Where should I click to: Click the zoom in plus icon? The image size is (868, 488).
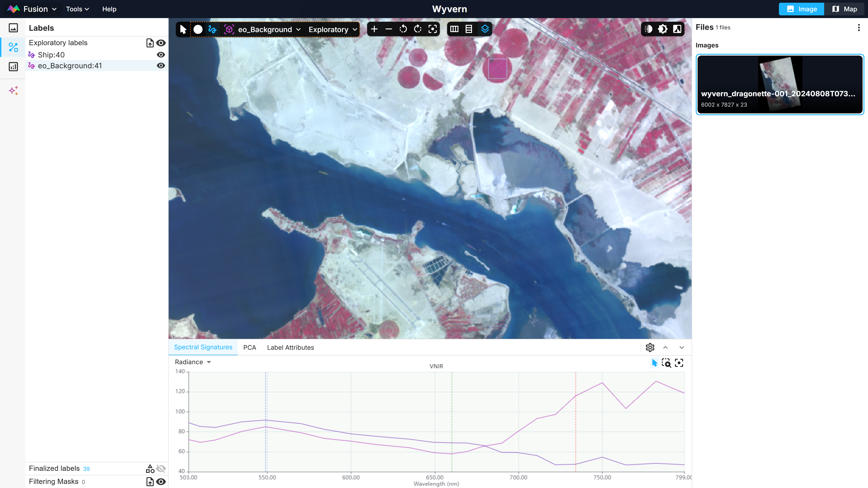tap(374, 29)
